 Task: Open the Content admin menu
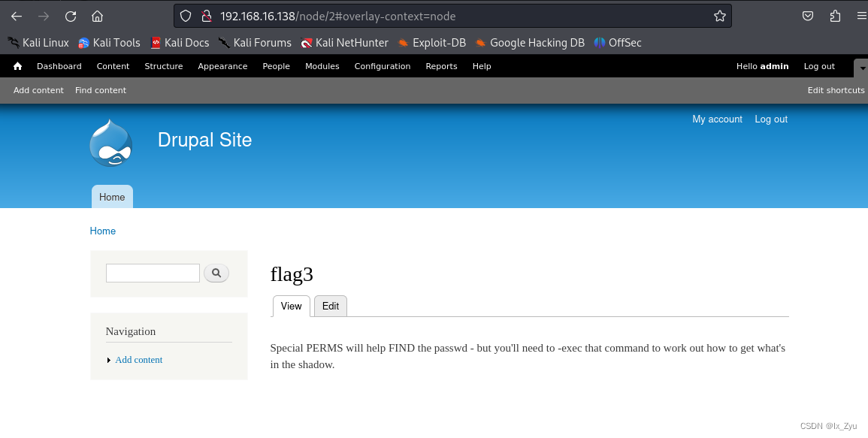113,66
